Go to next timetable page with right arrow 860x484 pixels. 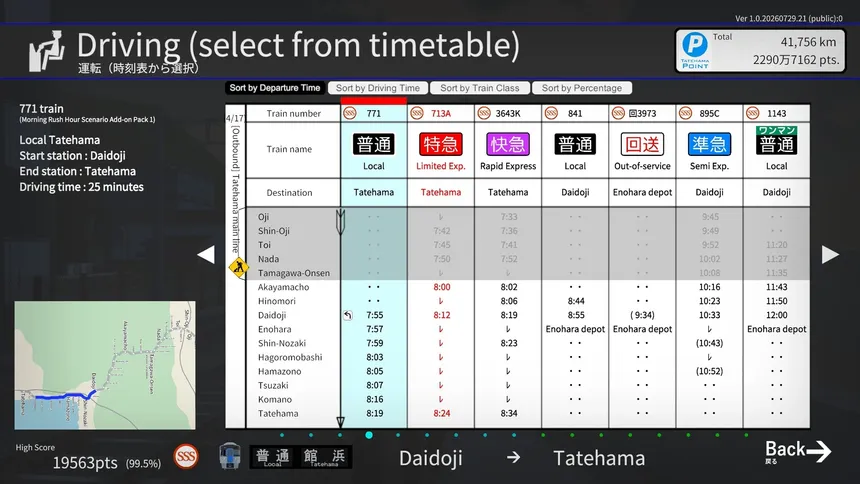[830, 255]
